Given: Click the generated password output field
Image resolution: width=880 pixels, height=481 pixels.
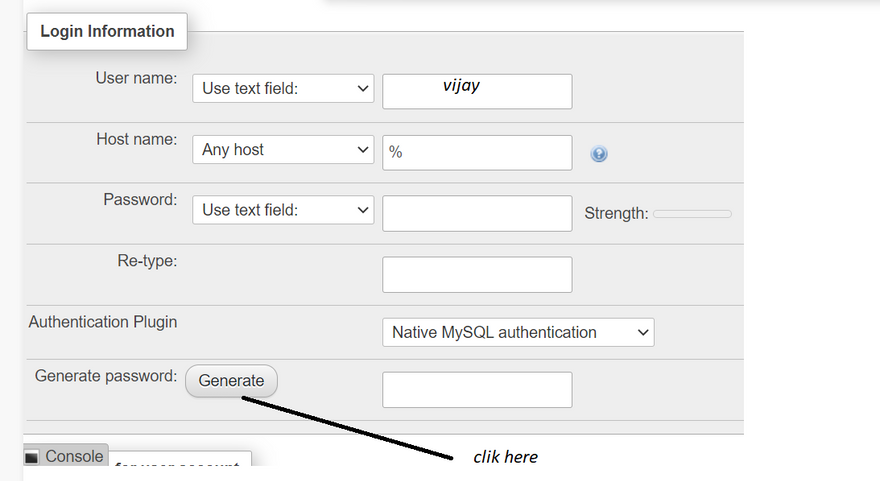Looking at the screenshot, I should click(x=477, y=390).
